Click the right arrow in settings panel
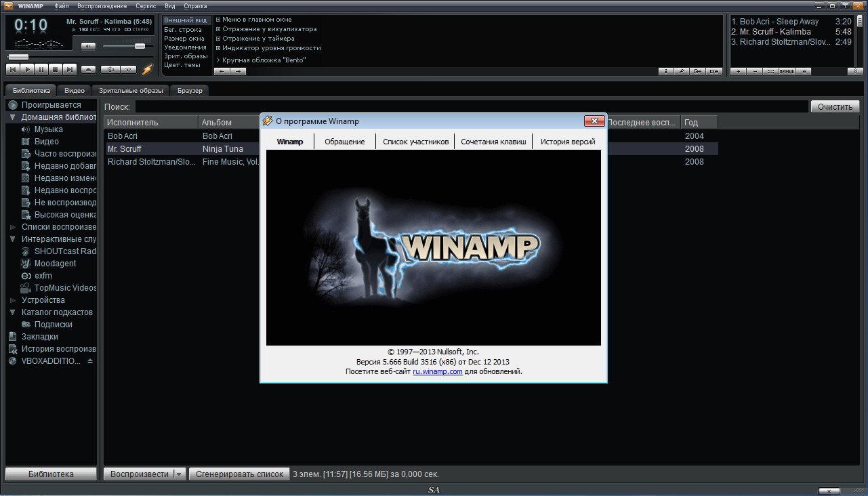The image size is (868, 496). pos(238,71)
